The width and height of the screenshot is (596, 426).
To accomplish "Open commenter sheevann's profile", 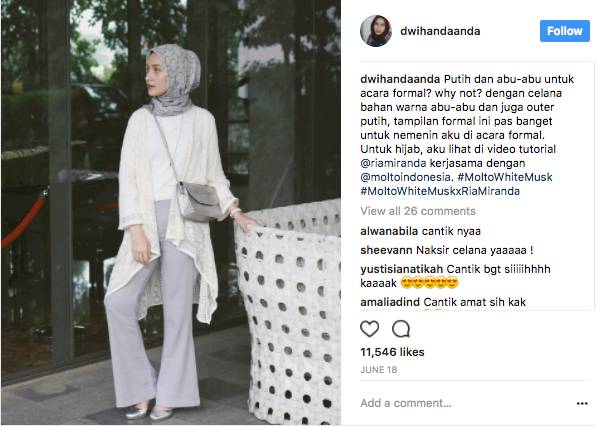I will coord(386,250).
